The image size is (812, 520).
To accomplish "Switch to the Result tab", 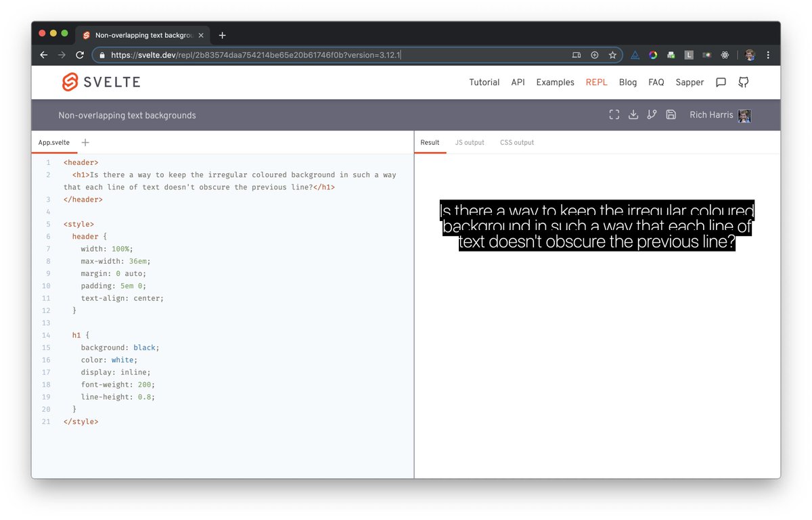I will tap(430, 143).
